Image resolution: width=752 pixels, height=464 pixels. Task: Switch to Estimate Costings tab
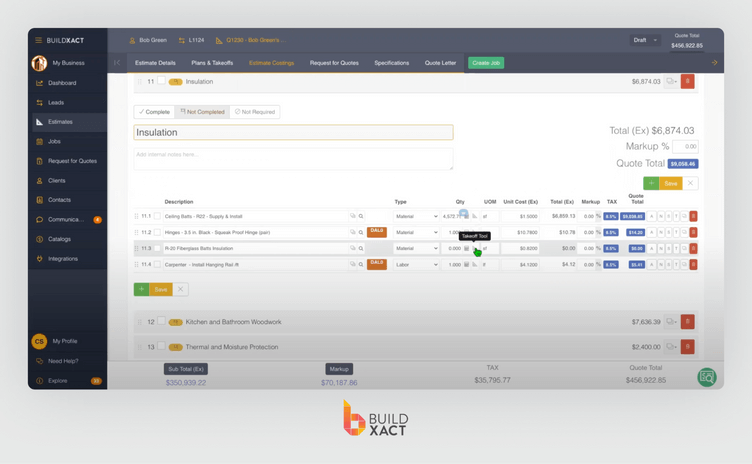pyautogui.click(x=271, y=63)
